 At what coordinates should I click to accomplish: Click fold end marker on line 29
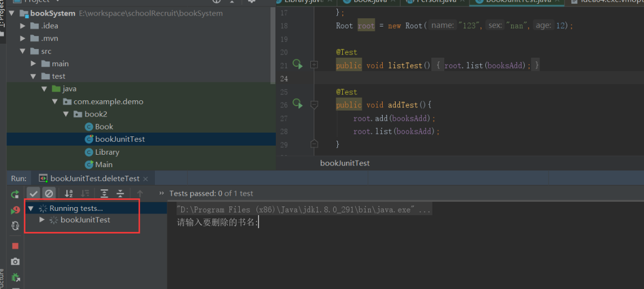pyautogui.click(x=314, y=144)
